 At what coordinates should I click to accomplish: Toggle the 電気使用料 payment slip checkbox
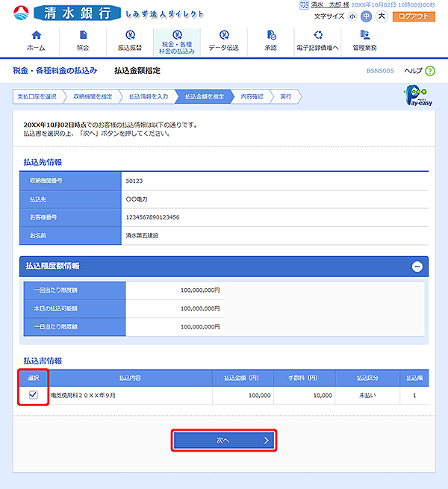click(33, 395)
